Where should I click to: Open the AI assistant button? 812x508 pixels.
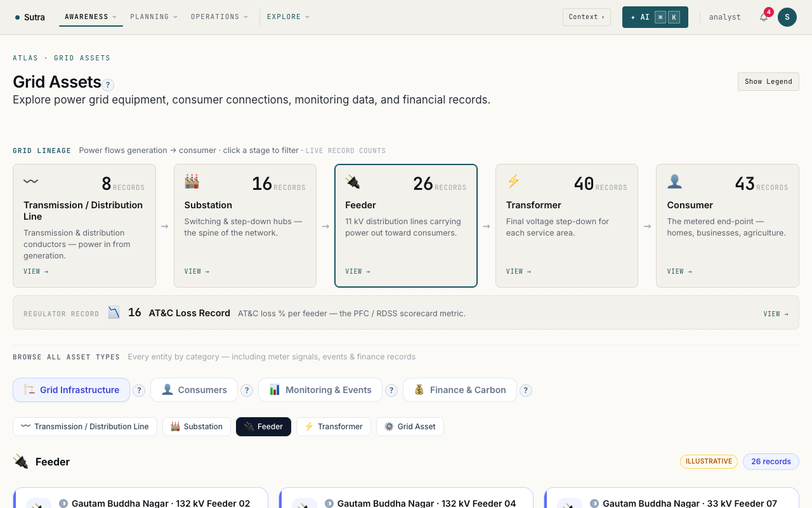pos(655,17)
